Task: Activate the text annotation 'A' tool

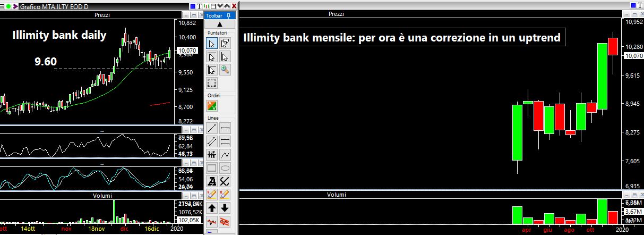Action: tap(212, 181)
